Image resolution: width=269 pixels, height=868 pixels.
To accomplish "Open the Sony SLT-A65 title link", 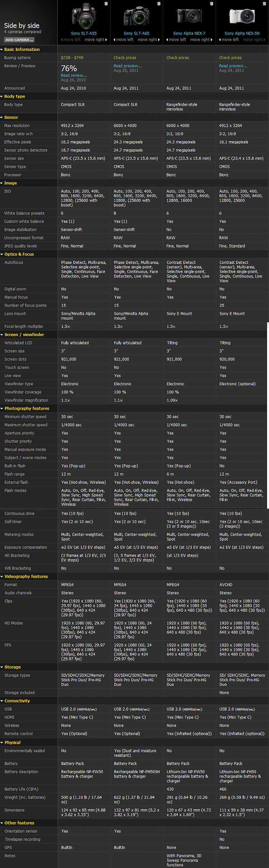I will tap(137, 33).
